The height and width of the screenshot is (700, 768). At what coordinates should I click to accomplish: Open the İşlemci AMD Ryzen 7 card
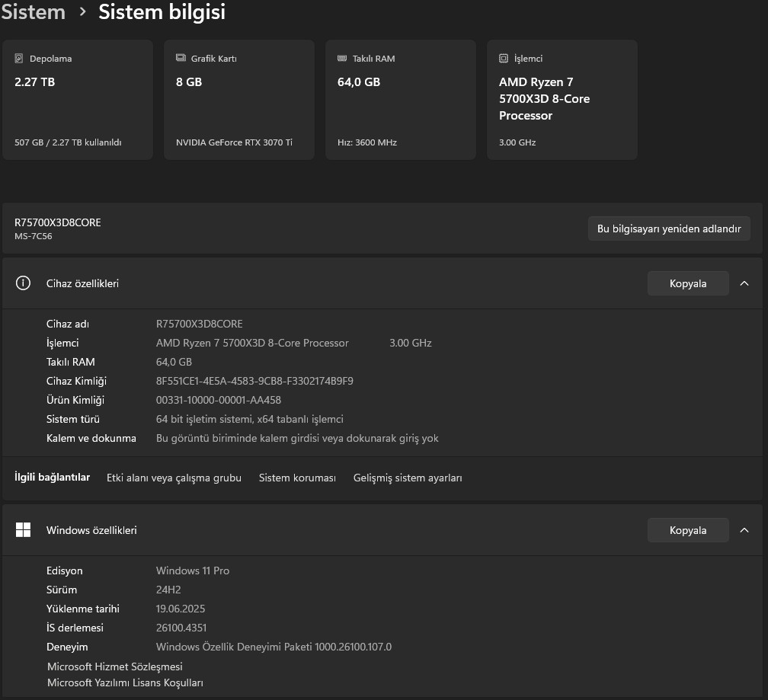click(562, 100)
